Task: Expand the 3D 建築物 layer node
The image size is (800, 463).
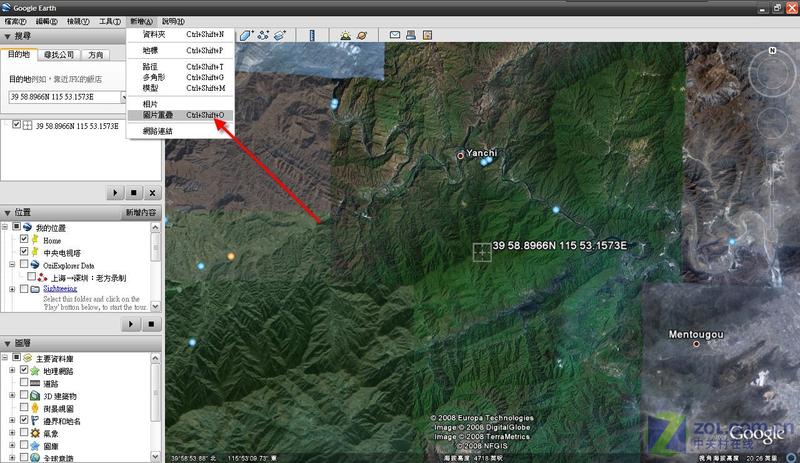Action: point(12,395)
